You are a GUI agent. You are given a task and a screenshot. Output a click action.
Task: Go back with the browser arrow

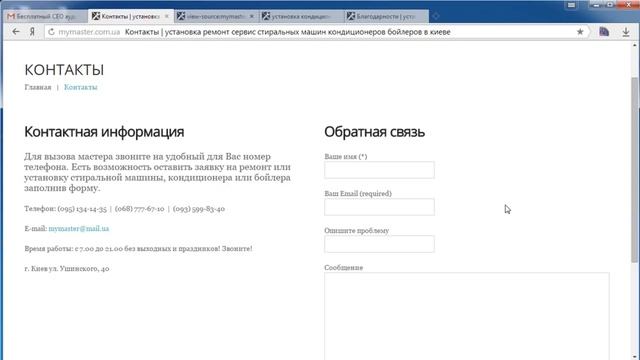tap(16, 32)
